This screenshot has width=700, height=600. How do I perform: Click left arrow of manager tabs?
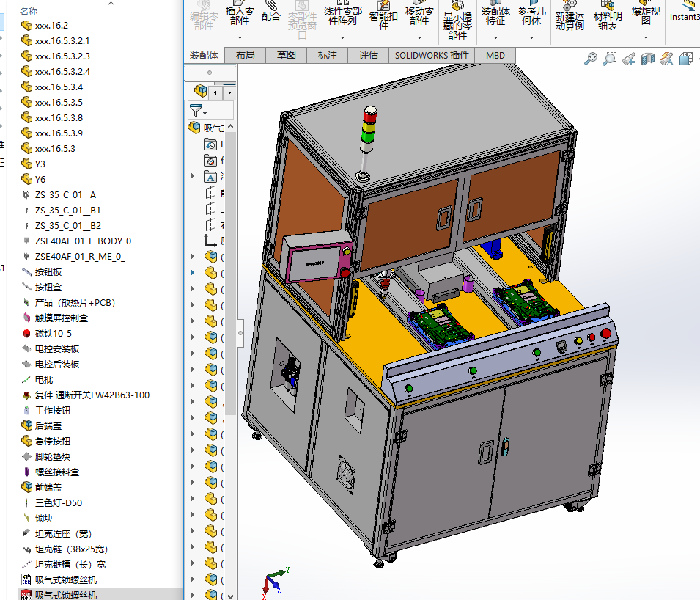[x=215, y=93]
